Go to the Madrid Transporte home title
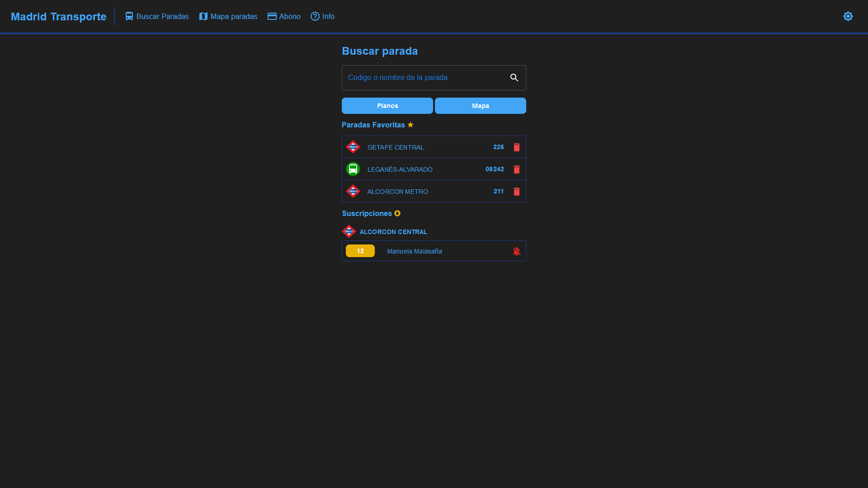 [59, 17]
